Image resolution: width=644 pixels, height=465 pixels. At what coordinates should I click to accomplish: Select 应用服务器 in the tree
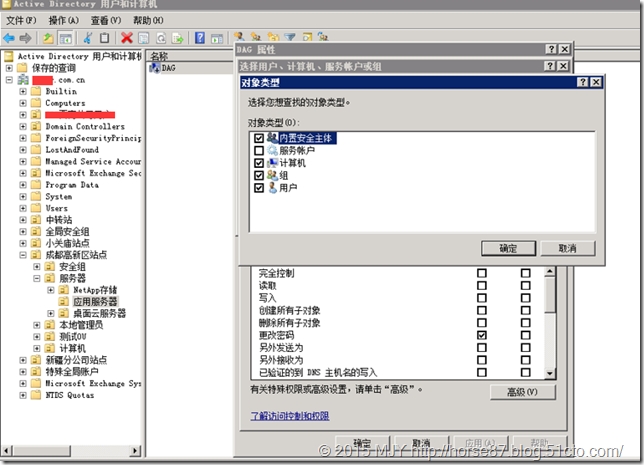[95, 301]
